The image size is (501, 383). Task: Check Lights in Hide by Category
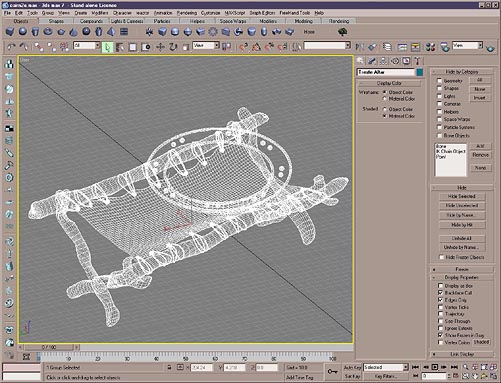(439, 96)
